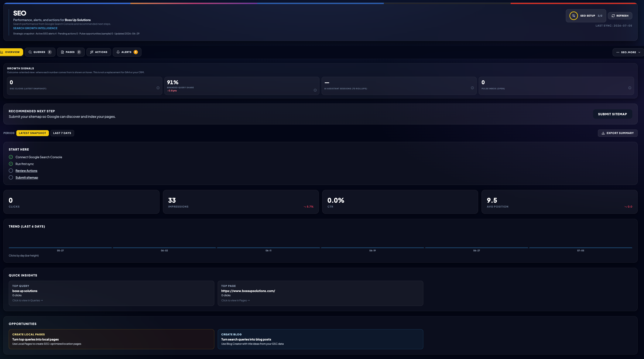Click the Impressions trend down indicator 5.7%
The width and height of the screenshot is (644, 359).
(308, 207)
